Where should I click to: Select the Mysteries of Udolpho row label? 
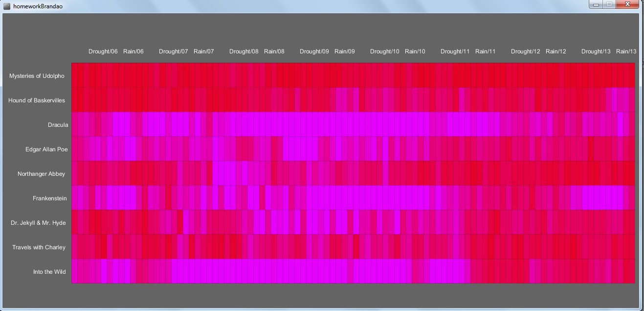pyautogui.click(x=37, y=76)
